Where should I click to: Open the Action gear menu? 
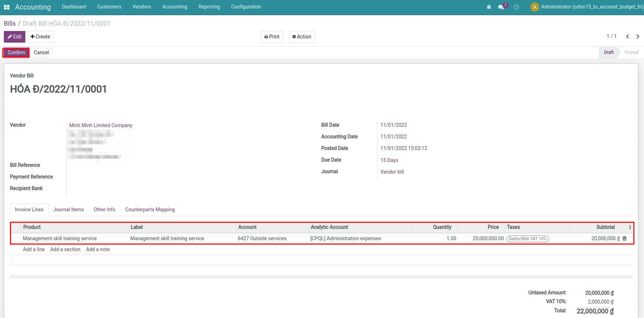(x=302, y=36)
